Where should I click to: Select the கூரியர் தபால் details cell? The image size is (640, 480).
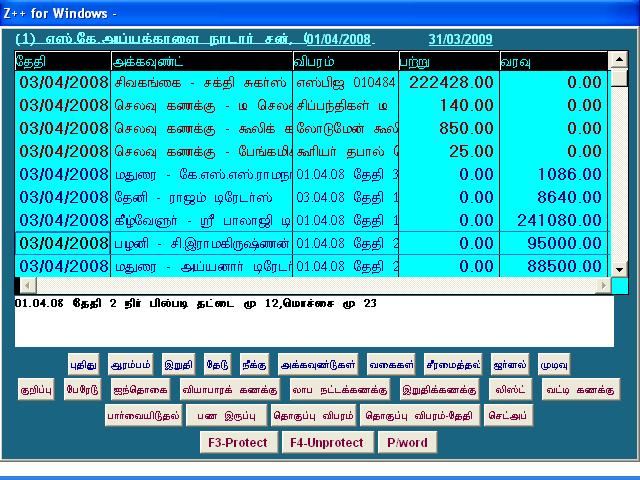tap(346, 151)
